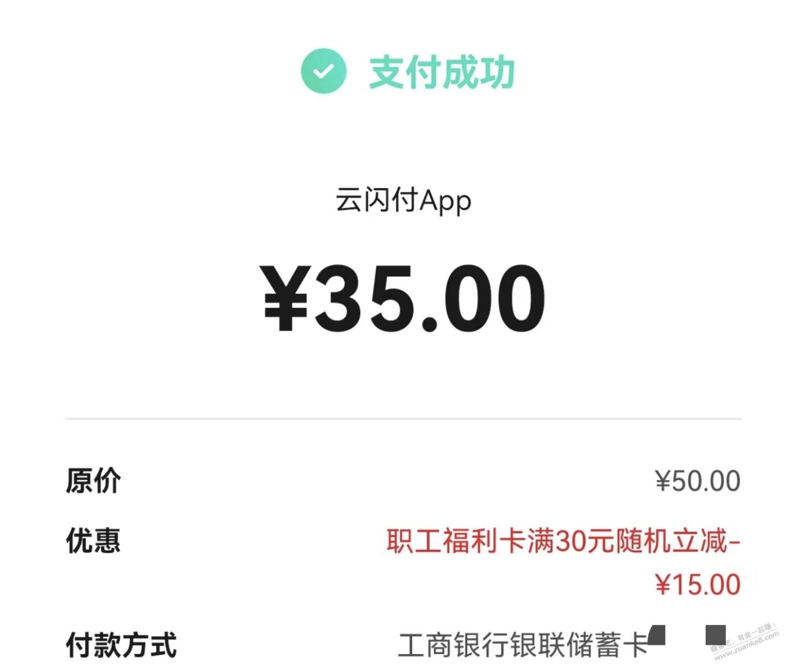The height and width of the screenshot is (672, 793).
Task: Click the green circle behind the checkmark
Action: coord(324,71)
